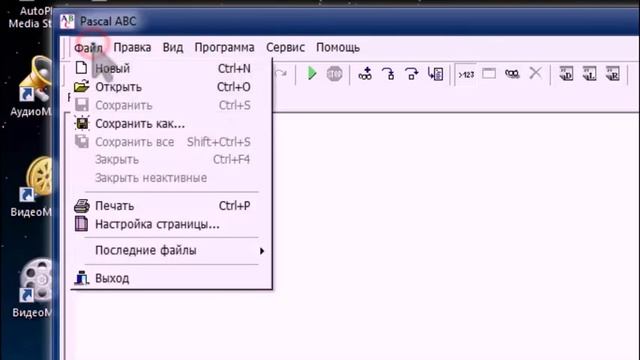Image resolution: width=640 pixels, height=360 pixels.
Task: Click the redo arrow toolbar icon
Action: coord(281,74)
